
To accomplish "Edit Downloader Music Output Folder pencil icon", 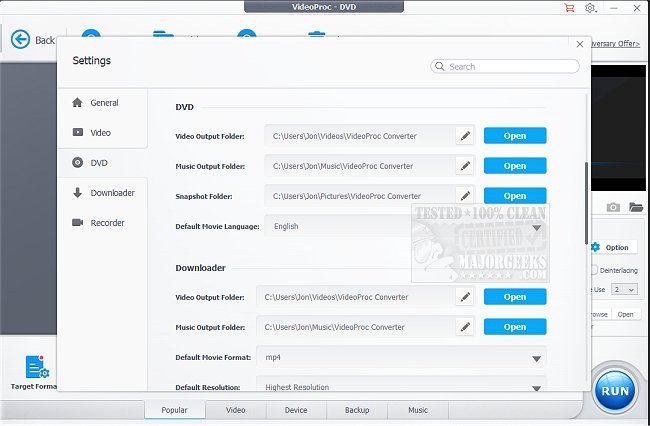I will point(465,327).
